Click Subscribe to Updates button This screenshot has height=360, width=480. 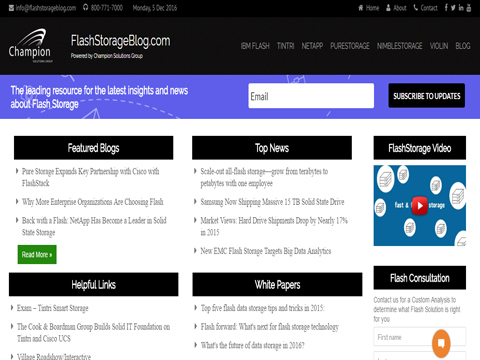pyautogui.click(x=426, y=96)
